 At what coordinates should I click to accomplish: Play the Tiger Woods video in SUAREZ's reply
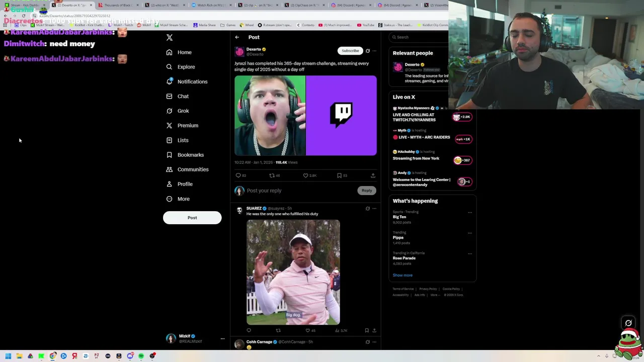coord(293,272)
